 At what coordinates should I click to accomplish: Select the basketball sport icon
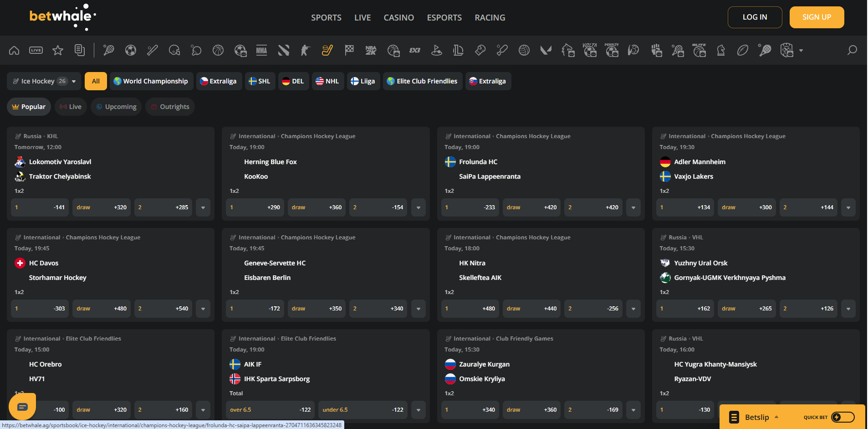(218, 50)
